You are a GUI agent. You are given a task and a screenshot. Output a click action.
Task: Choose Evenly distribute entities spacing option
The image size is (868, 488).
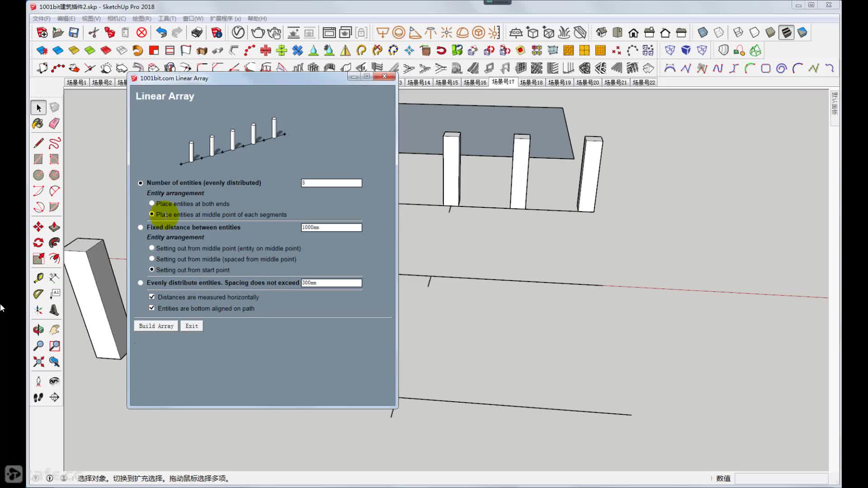141,283
